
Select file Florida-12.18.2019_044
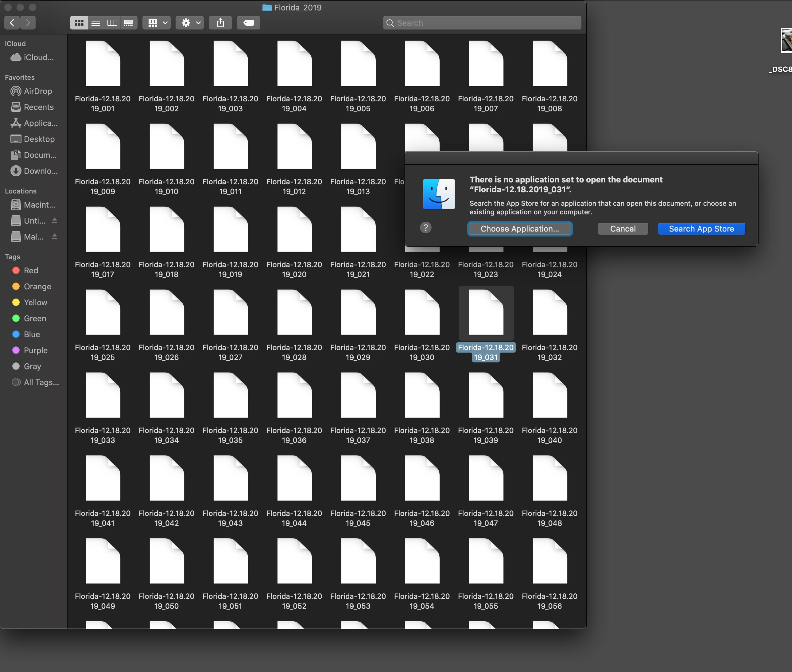[x=294, y=478]
